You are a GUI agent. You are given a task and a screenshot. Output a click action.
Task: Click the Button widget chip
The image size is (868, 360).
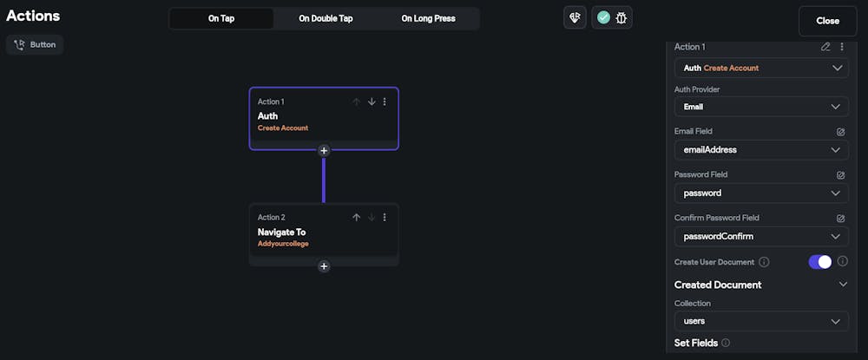[x=35, y=44]
